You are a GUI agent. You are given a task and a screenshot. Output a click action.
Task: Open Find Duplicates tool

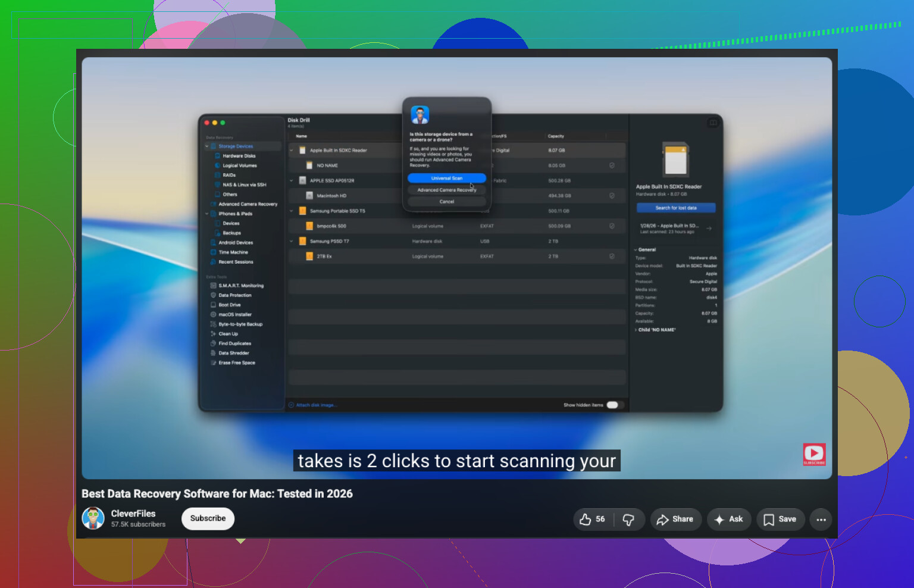click(x=234, y=343)
